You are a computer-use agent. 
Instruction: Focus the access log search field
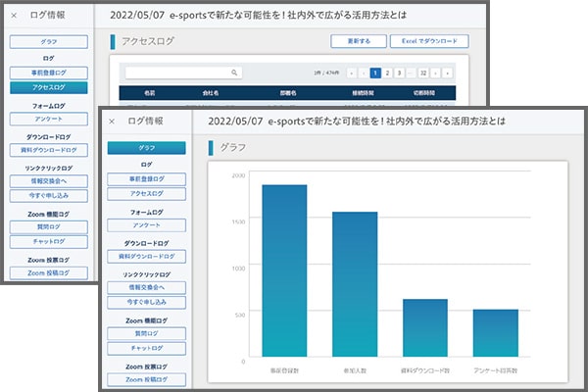pyautogui.click(x=176, y=73)
